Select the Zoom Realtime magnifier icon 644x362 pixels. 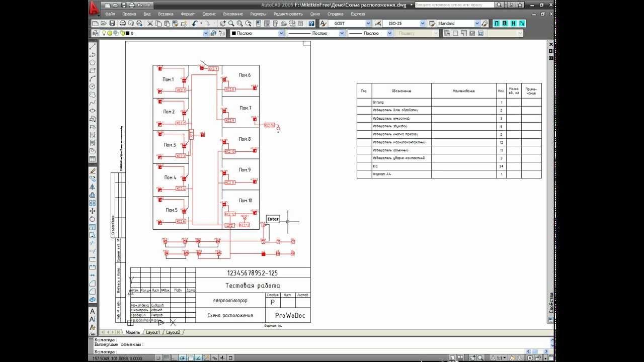pos(231,23)
